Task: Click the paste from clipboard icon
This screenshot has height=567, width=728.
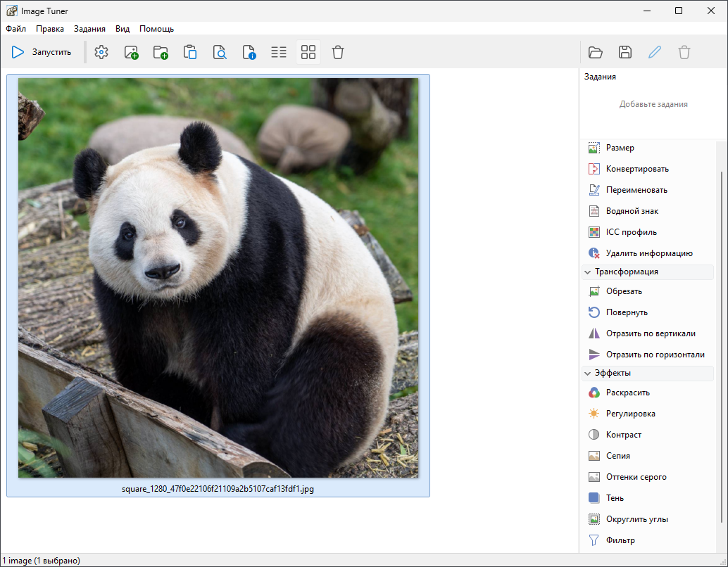Action: click(190, 52)
